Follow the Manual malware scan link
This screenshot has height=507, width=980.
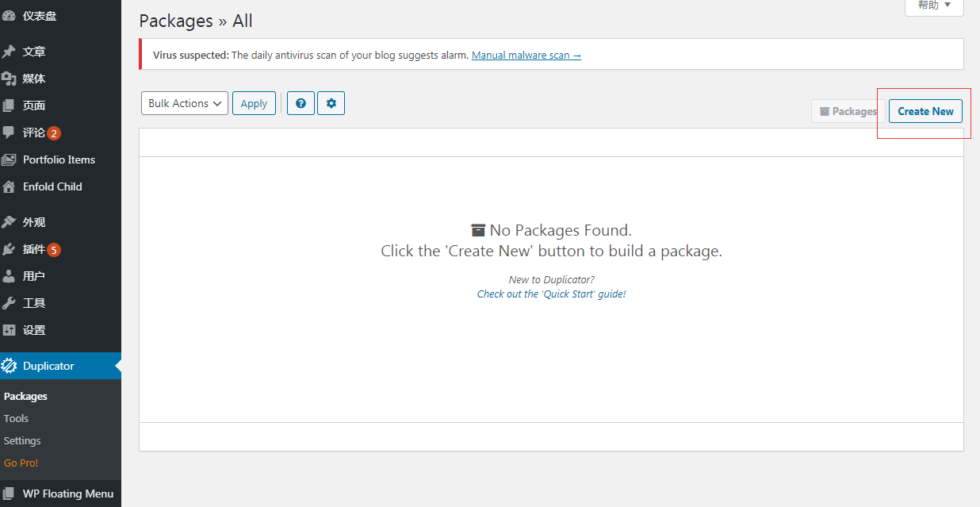coord(526,56)
